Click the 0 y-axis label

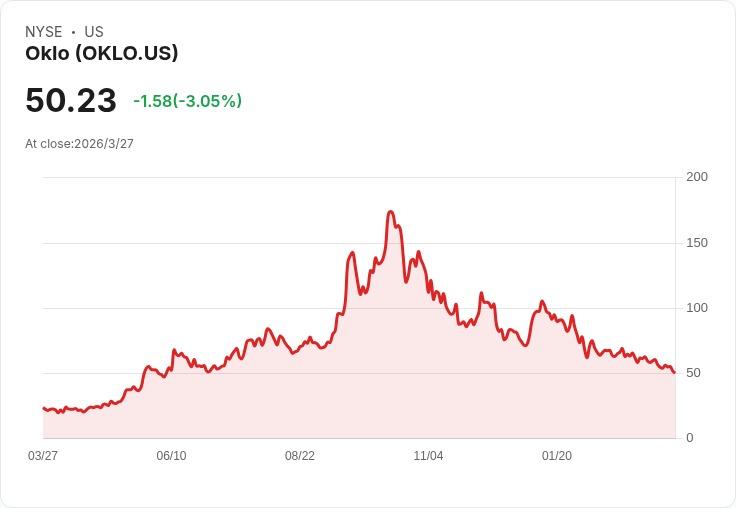[x=690, y=438]
